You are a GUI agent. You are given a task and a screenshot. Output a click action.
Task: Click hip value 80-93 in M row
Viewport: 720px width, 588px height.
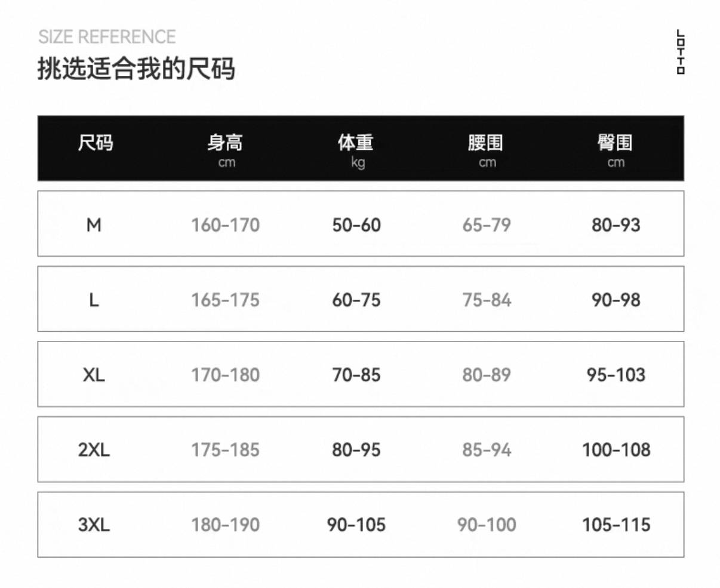click(616, 225)
